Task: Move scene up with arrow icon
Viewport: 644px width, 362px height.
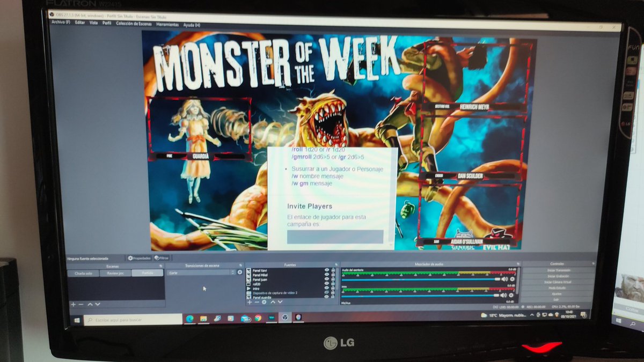Action: 90,304
